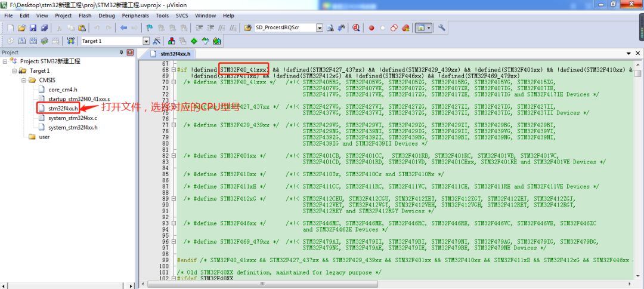644x289 pixels.
Task: Open the Debug menu
Action: [107, 16]
